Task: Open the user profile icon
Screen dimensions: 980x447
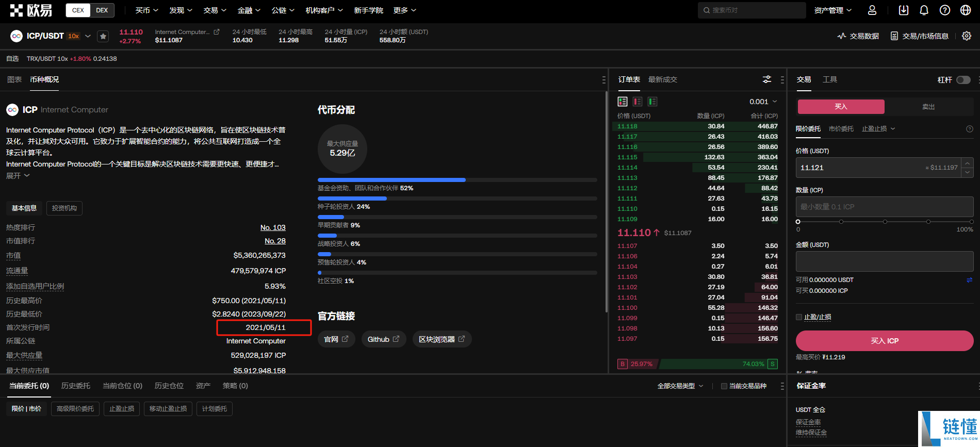Action: pyautogui.click(x=872, y=10)
